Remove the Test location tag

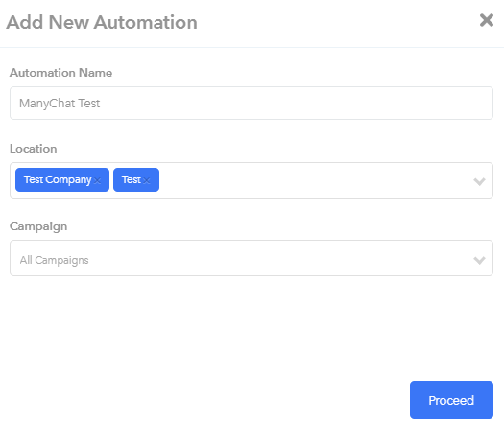[147, 181]
